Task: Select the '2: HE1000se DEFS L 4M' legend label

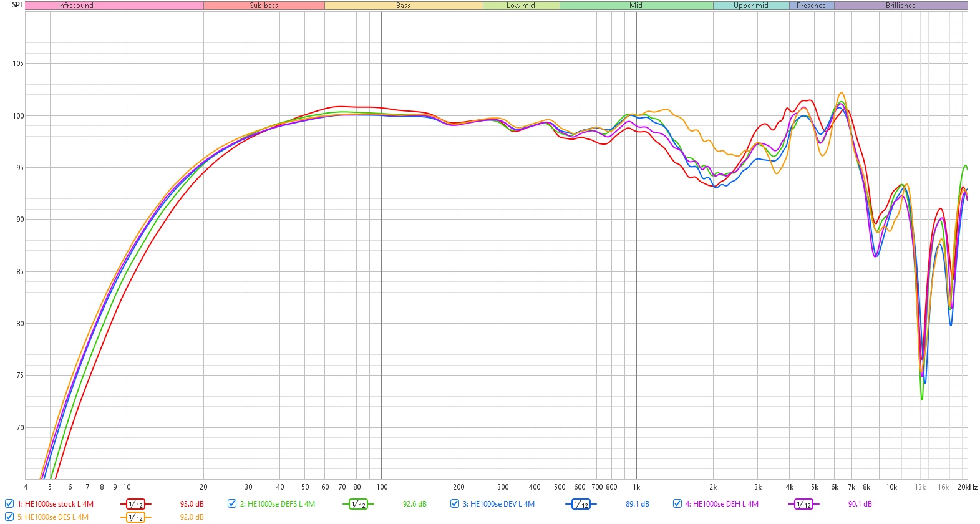Action: pos(278,504)
